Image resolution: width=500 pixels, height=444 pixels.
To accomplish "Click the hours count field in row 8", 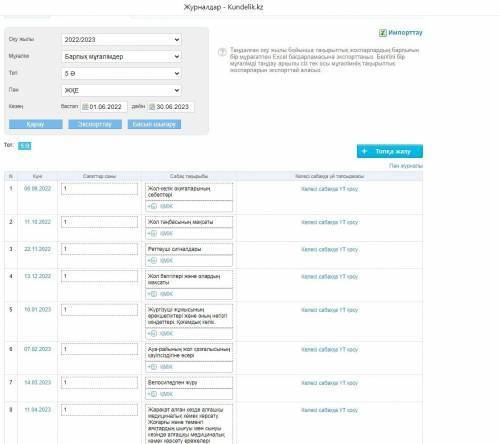I will 99,410.
